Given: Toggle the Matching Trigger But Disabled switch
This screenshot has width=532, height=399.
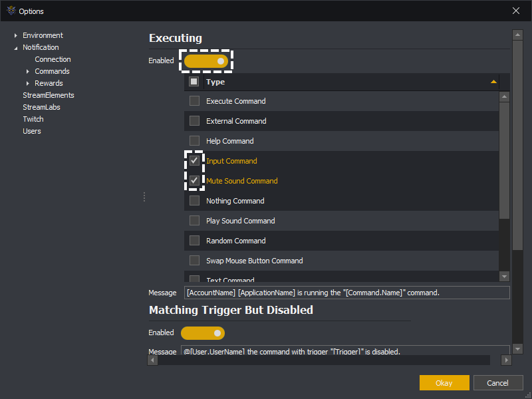Looking at the screenshot, I should (x=203, y=333).
